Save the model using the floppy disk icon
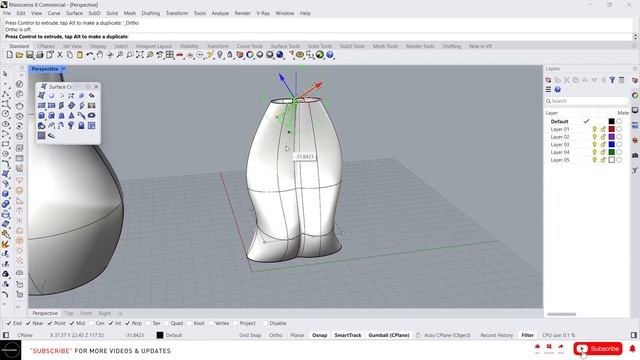Viewport: 640px width, 360px height. tap(29, 55)
